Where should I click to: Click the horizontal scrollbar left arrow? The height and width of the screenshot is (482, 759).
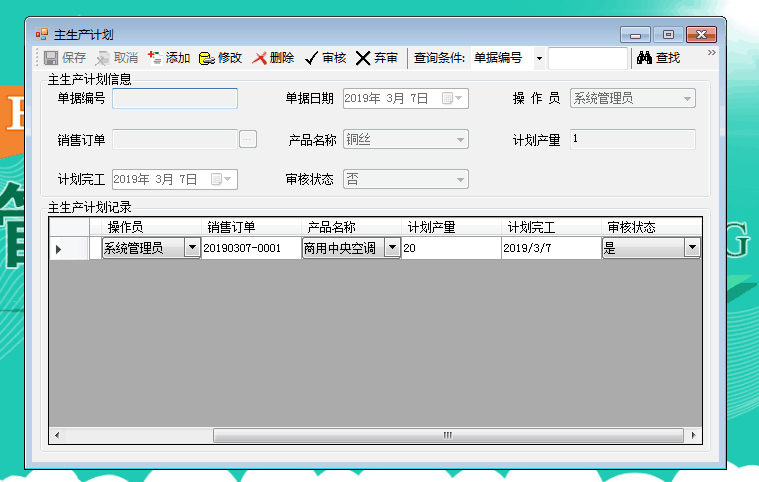[57, 435]
